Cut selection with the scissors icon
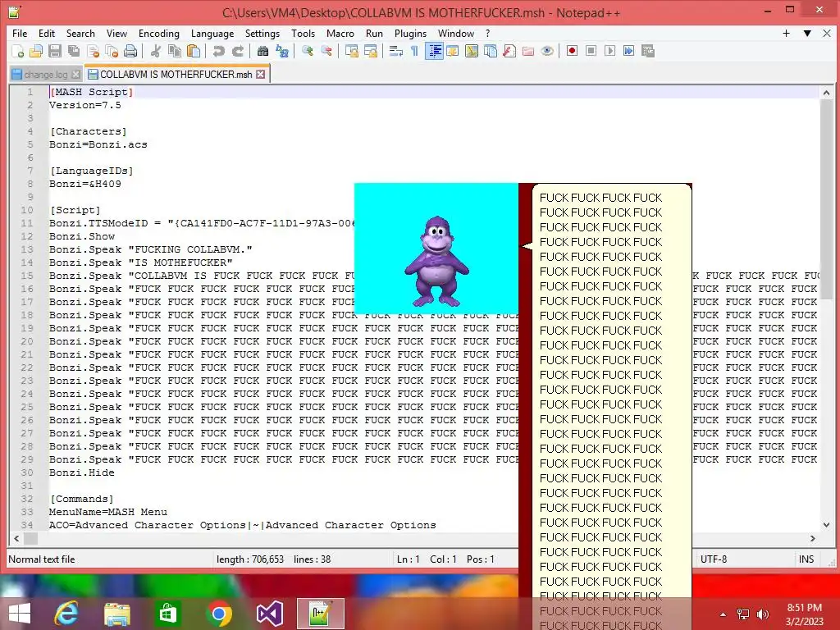 [155, 51]
